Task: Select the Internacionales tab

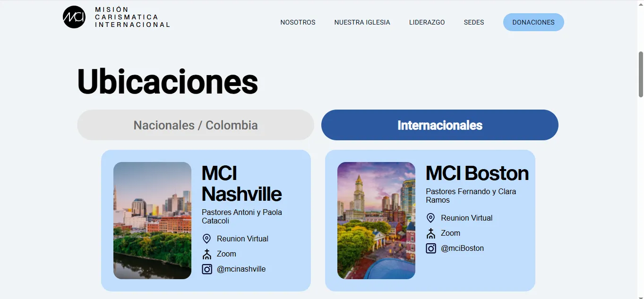Action: point(440,125)
